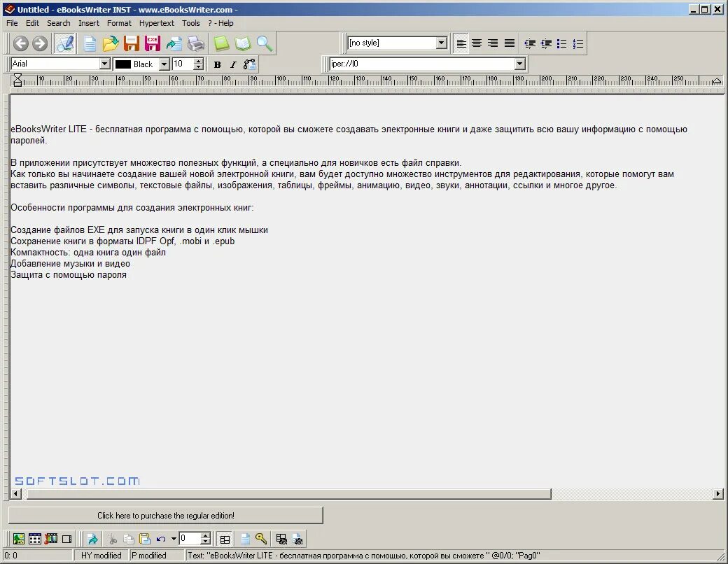Click the left indent marker on ruler
This screenshot has width=728, height=564.
[17, 80]
